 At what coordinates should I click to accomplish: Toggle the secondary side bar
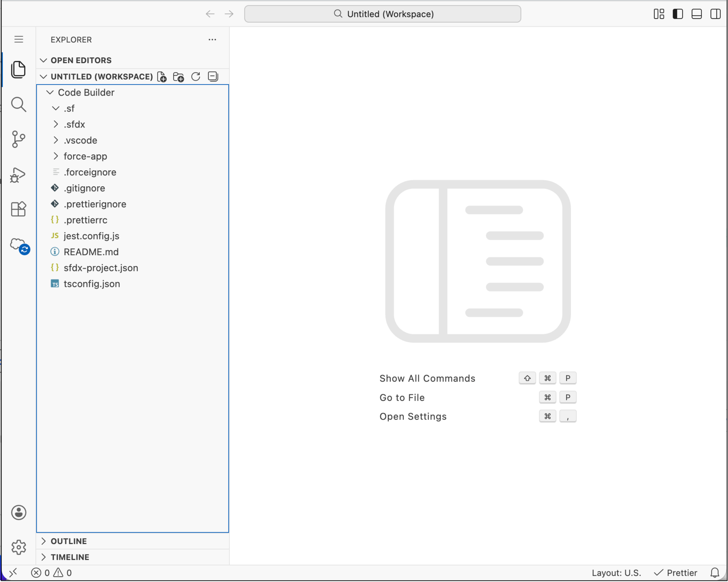point(716,14)
